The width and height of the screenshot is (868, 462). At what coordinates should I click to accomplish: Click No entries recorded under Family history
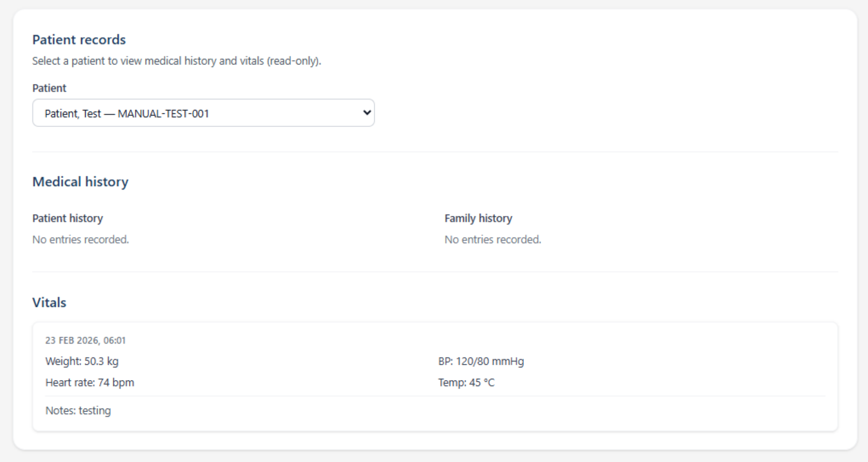(x=493, y=239)
